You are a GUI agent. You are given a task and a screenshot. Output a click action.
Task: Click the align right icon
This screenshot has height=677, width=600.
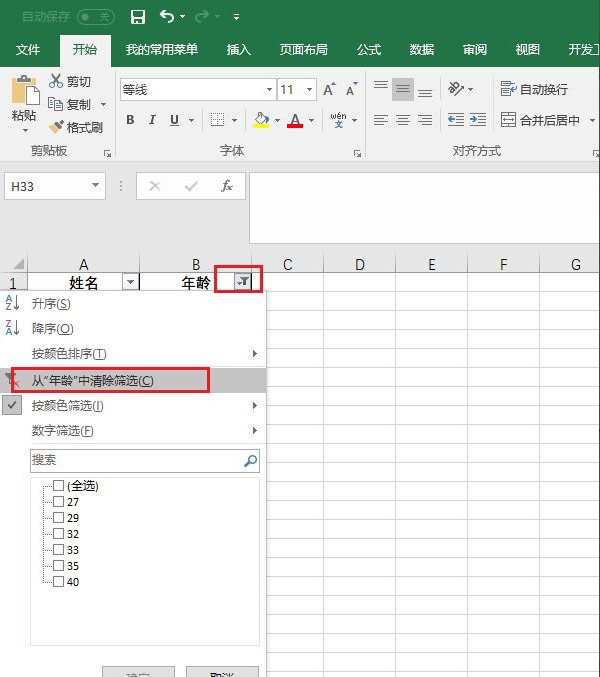tap(425, 120)
